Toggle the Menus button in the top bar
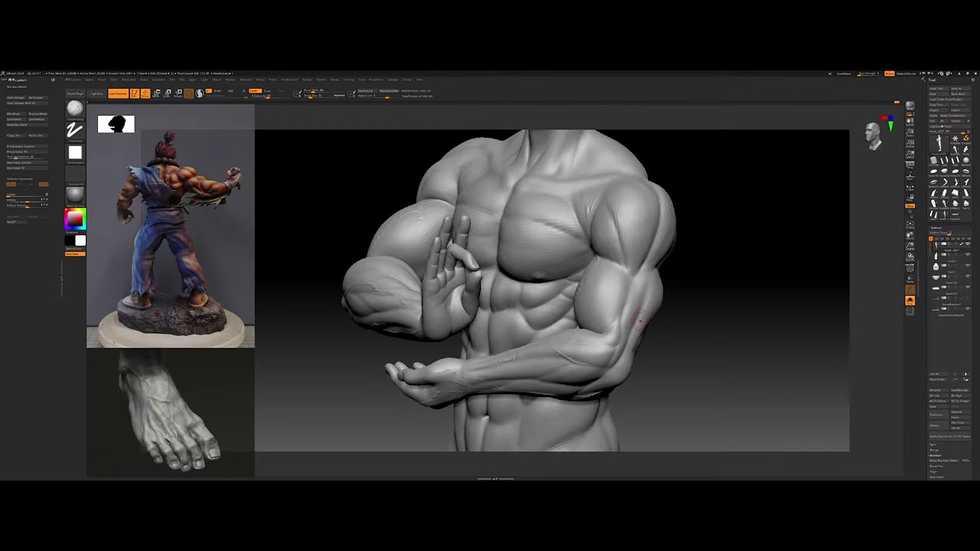This screenshot has width=980, height=551. click(890, 73)
